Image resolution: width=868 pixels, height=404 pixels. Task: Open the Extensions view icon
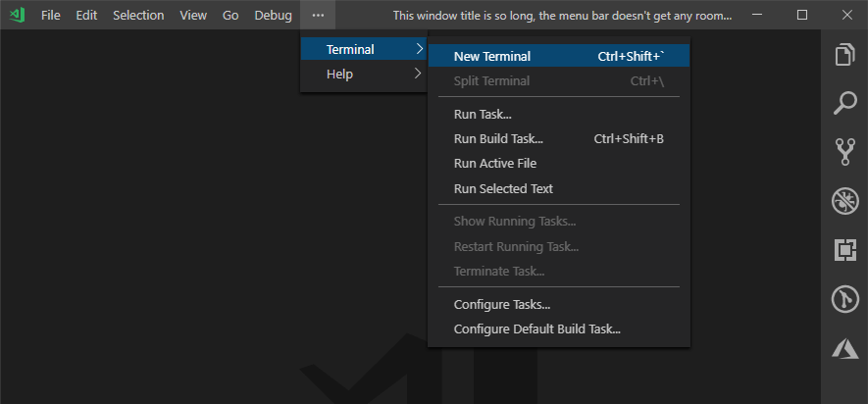(844, 250)
